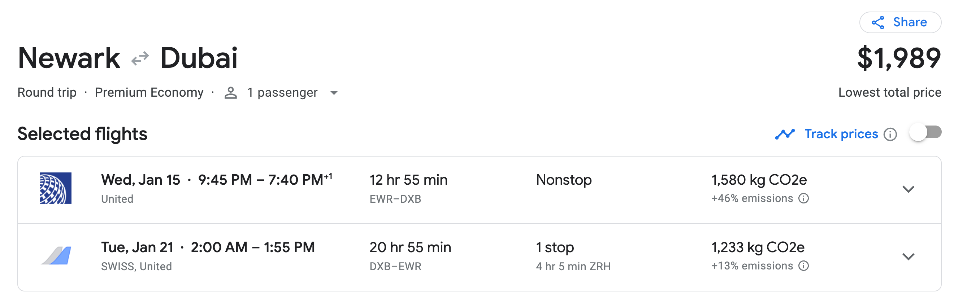Click the Premium Economy class label
980x303 pixels.
click(x=149, y=92)
